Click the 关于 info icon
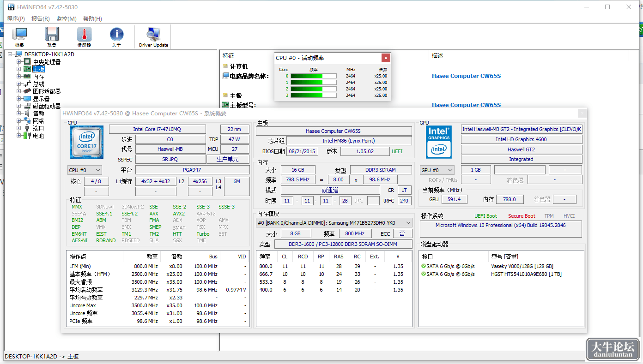Screen dimensions: 643x364 point(116,37)
